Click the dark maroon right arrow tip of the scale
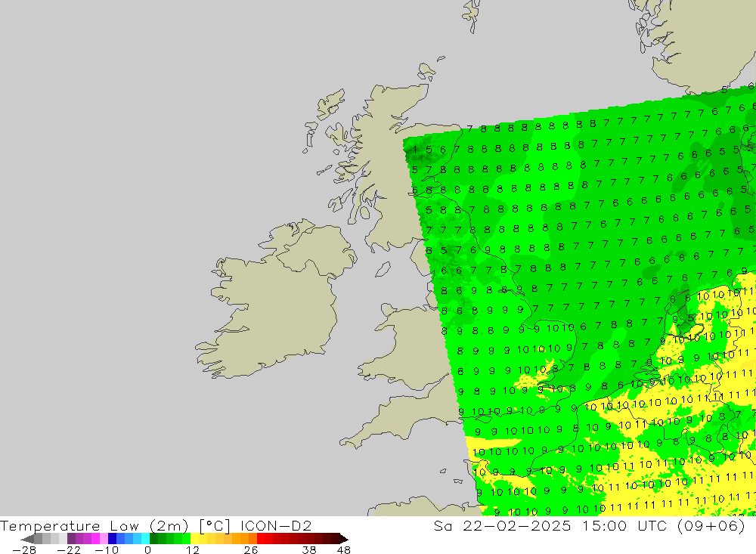 click(344, 539)
